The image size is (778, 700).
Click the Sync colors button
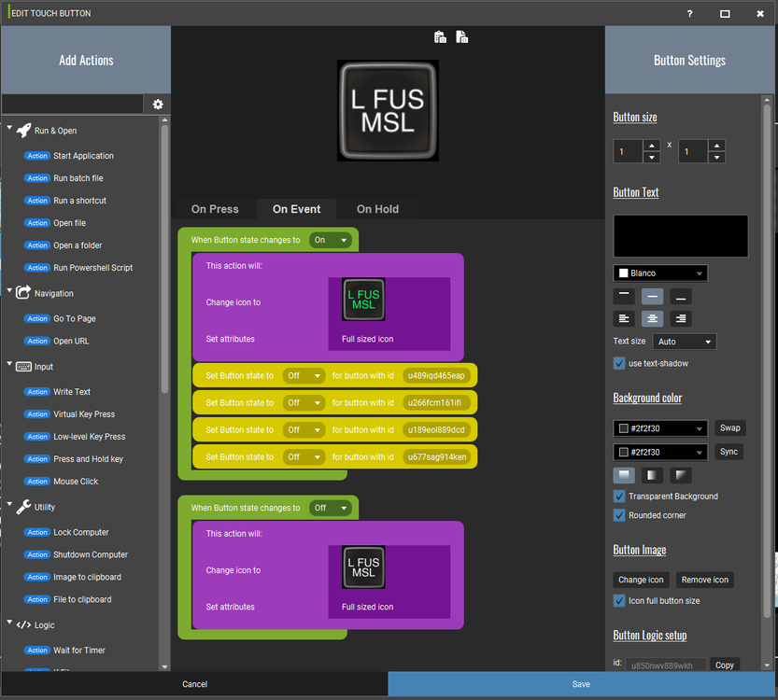(728, 452)
